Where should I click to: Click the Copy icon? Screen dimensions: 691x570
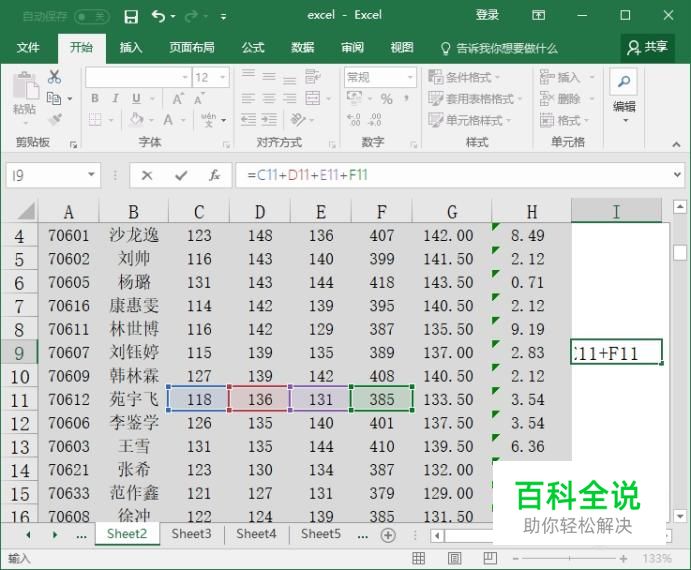click(54, 98)
